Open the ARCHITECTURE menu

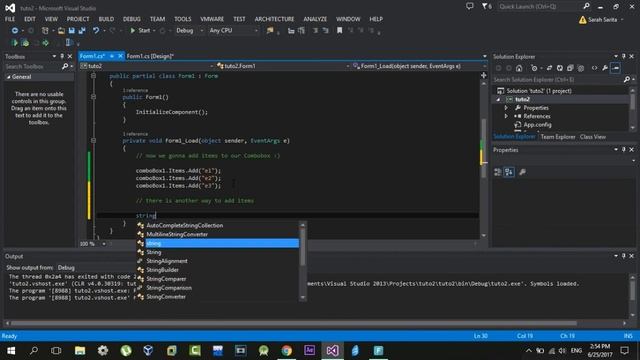(x=274, y=19)
